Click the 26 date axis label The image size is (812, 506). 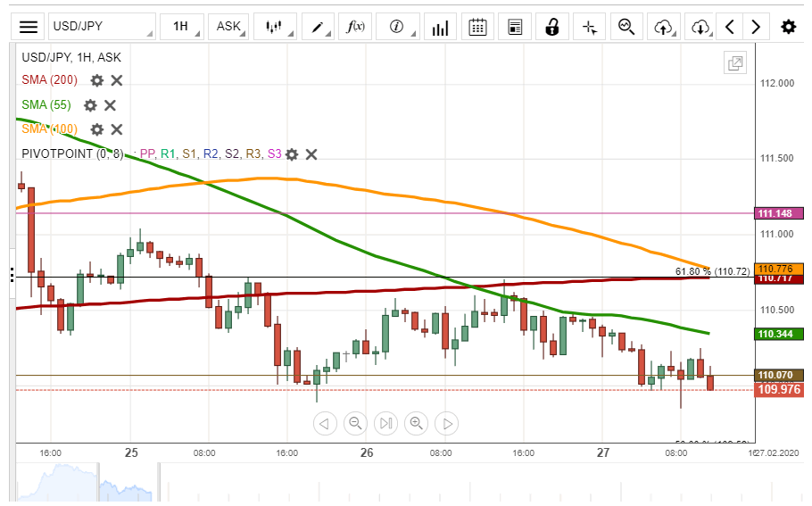(x=367, y=452)
